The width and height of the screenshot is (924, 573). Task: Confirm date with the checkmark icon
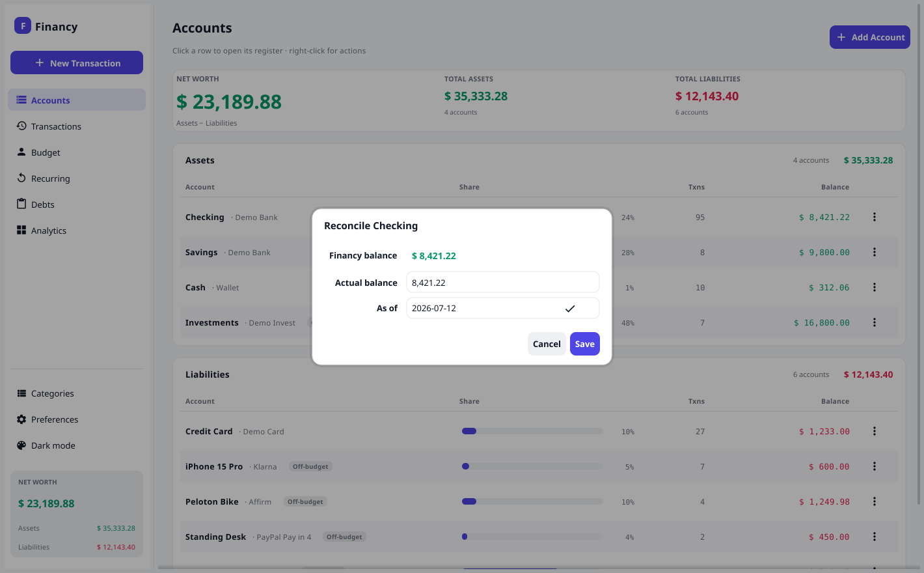[570, 309]
